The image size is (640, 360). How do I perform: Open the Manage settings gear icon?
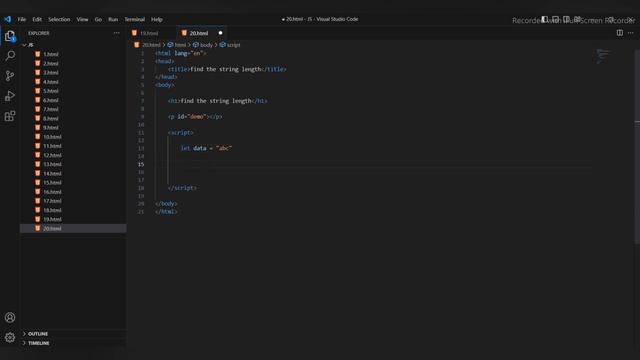pyautogui.click(x=10, y=338)
